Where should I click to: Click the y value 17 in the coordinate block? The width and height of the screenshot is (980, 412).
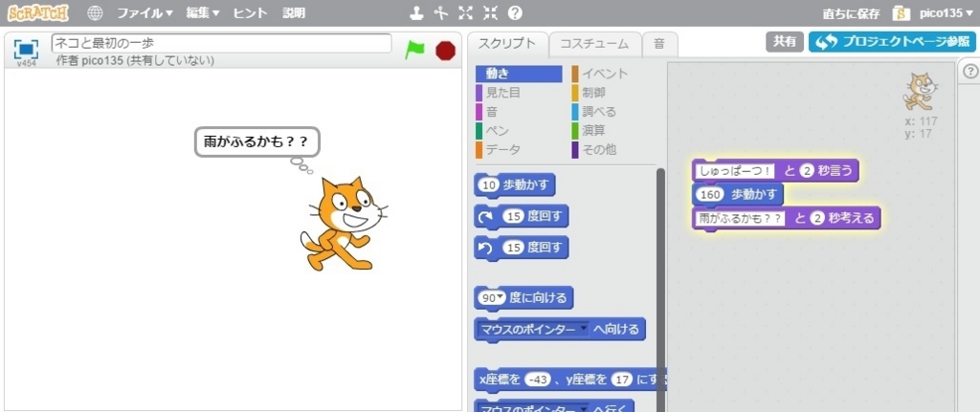click(x=622, y=379)
